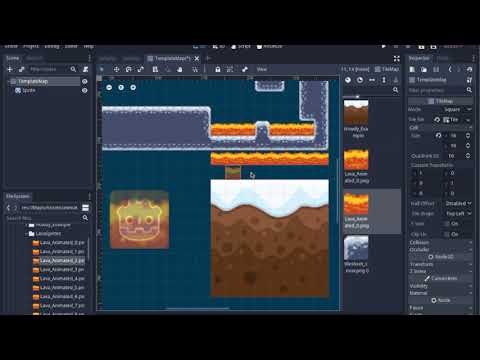This screenshot has width=480, height=360.
Task: Select the ice block tile thumbnail
Action: coord(356,248)
